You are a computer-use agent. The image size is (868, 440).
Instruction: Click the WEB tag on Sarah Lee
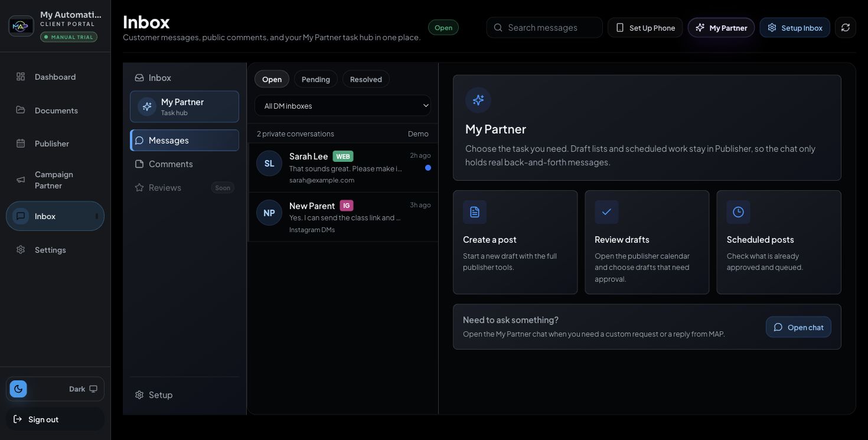coord(343,157)
